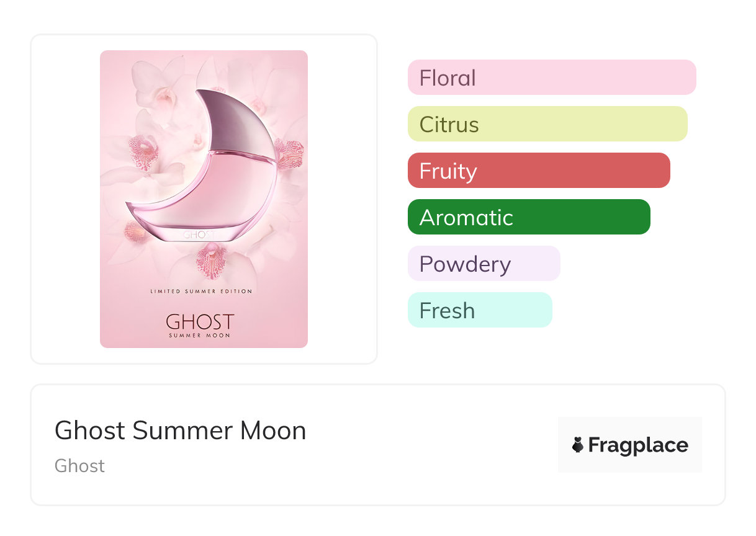
Task: Open the Ghost Summer Moon title
Action: click(180, 431)
